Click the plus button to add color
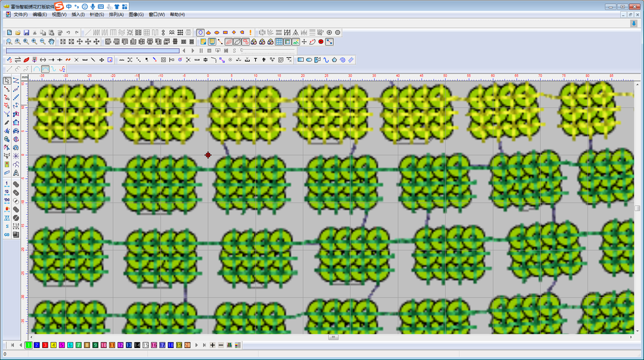Screen dimensions: 644x360 (213, 345)
